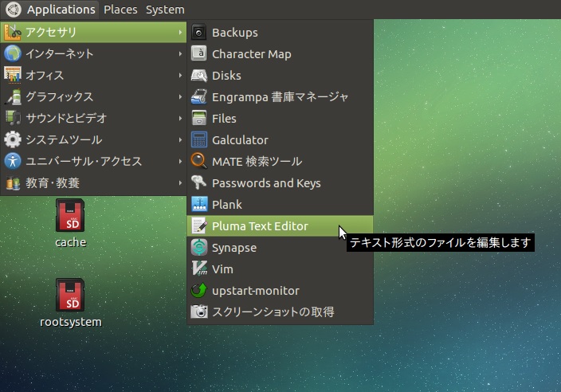The image size is (561, 392).
Task: Open Passwords and Keys entry
Action: tap(280, 182)
